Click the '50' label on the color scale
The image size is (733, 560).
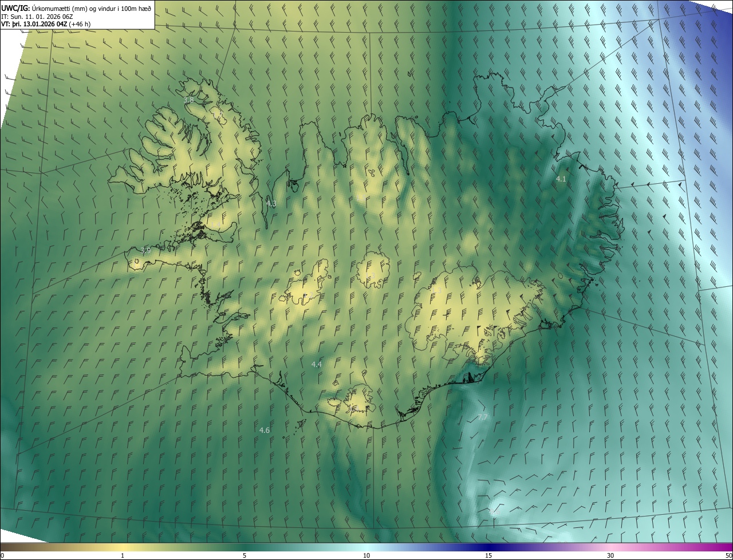coord(728,555)
